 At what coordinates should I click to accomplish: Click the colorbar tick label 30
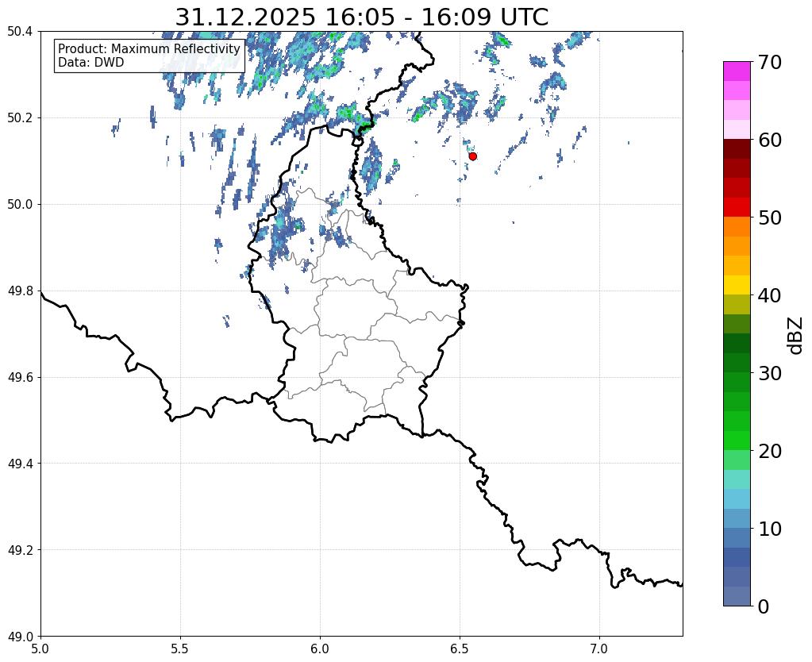click(769, 373)
